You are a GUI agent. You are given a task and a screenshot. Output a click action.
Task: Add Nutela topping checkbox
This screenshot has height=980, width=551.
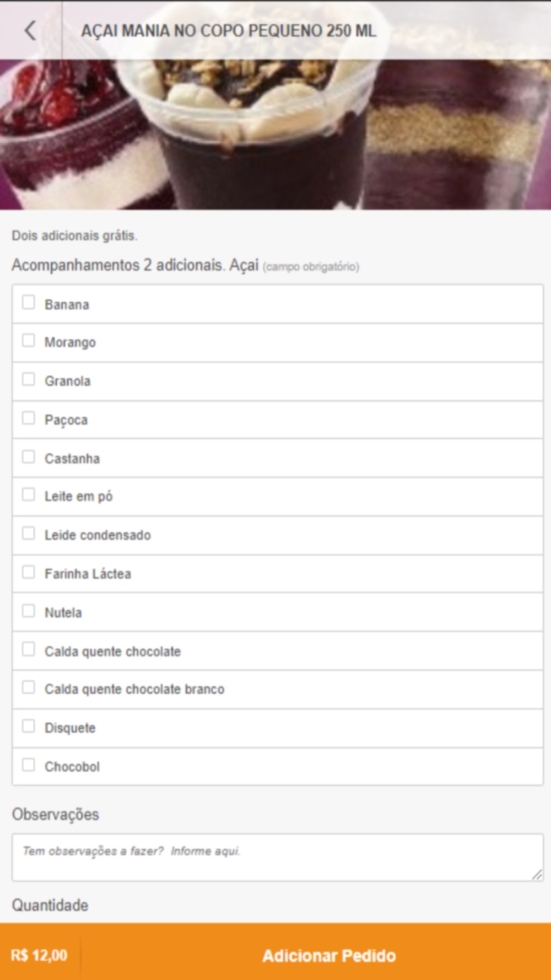point(29,611)
